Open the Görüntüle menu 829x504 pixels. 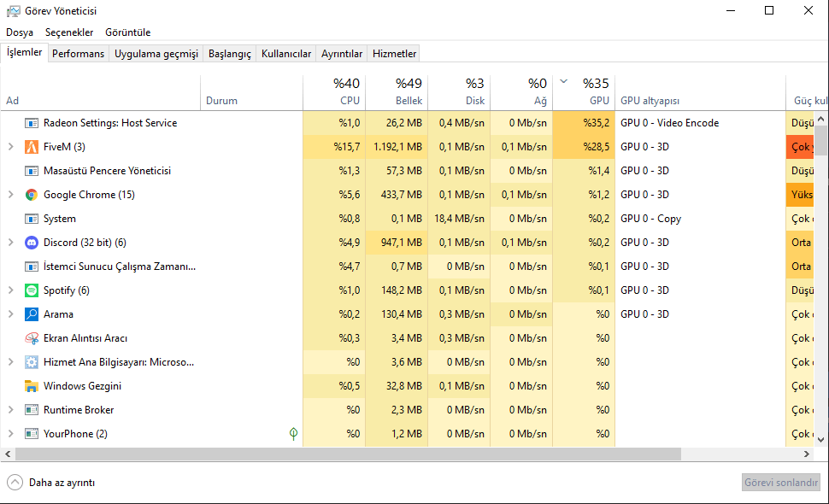[x=128, y=32]
